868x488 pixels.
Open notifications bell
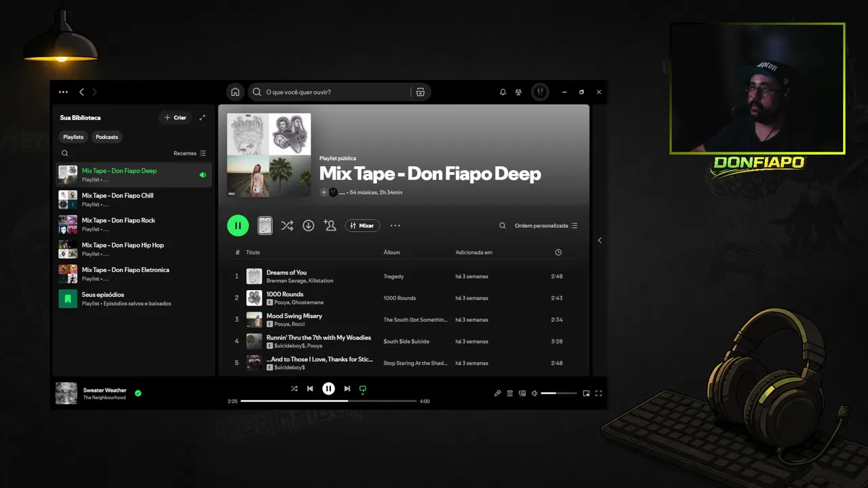(x=502, y=92)
